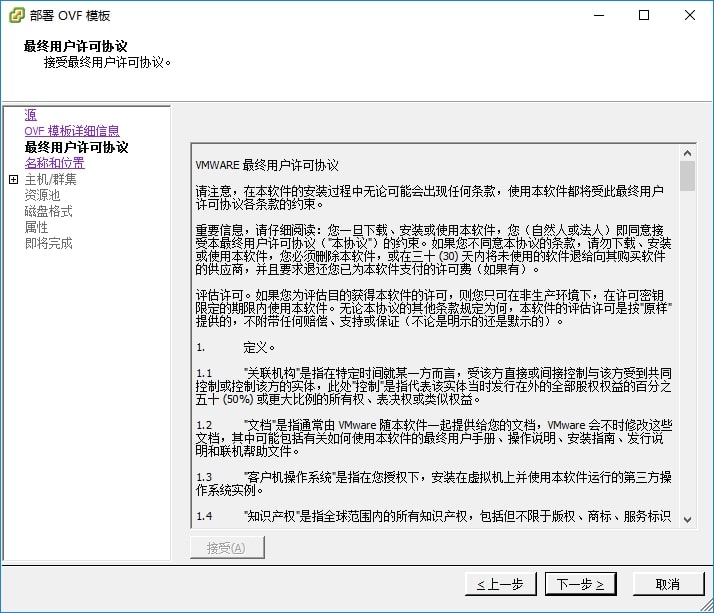Minimize the 部署 OVF 模板 window

point(599,15)
